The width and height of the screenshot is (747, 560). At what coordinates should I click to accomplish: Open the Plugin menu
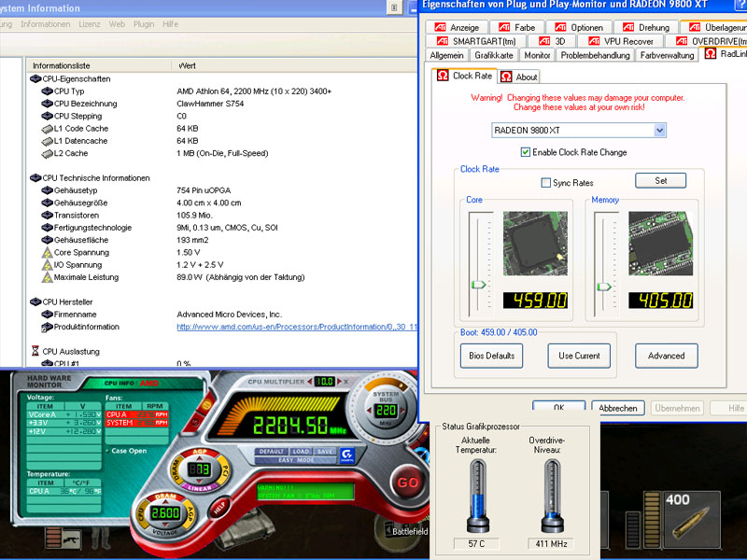tap(144, 24)
